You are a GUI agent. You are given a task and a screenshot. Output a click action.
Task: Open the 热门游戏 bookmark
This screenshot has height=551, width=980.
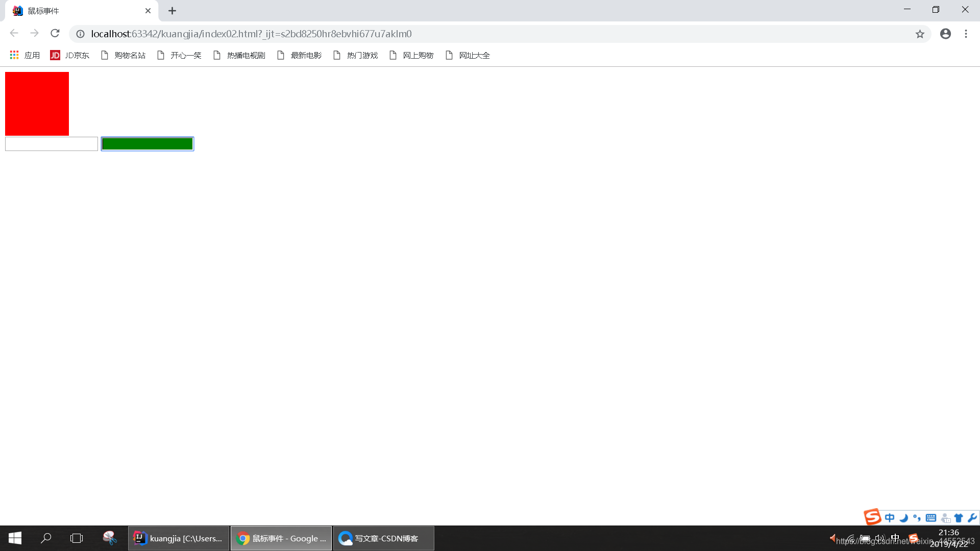pyautogui.click(x=356, y=55)
